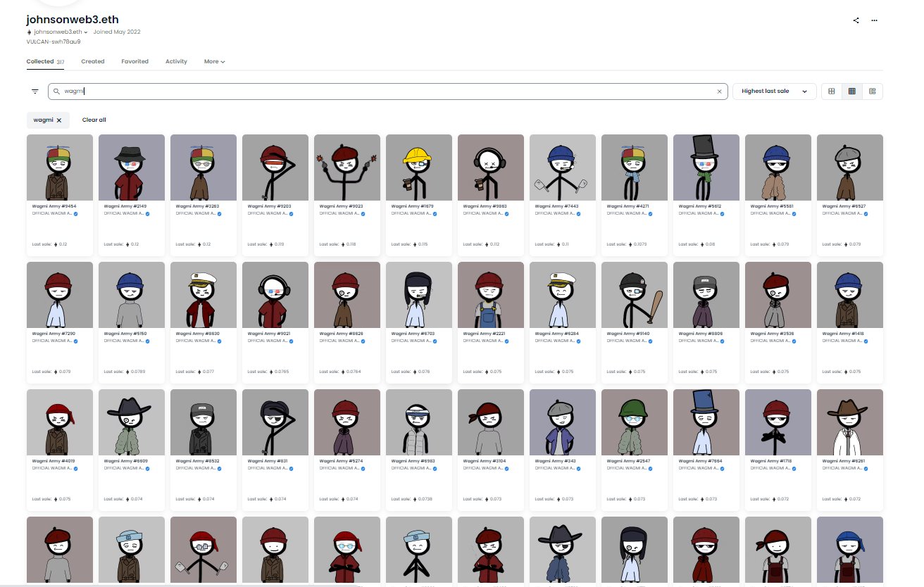Screen dimensions: 924x587
Task: Open Wagmi Army #8281 white coat thumbnail
Action: [x=850, y=422]
